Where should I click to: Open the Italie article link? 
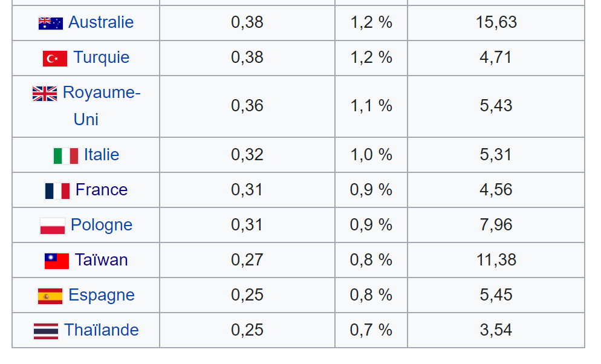pyautogui.click(x=102, y=155)
